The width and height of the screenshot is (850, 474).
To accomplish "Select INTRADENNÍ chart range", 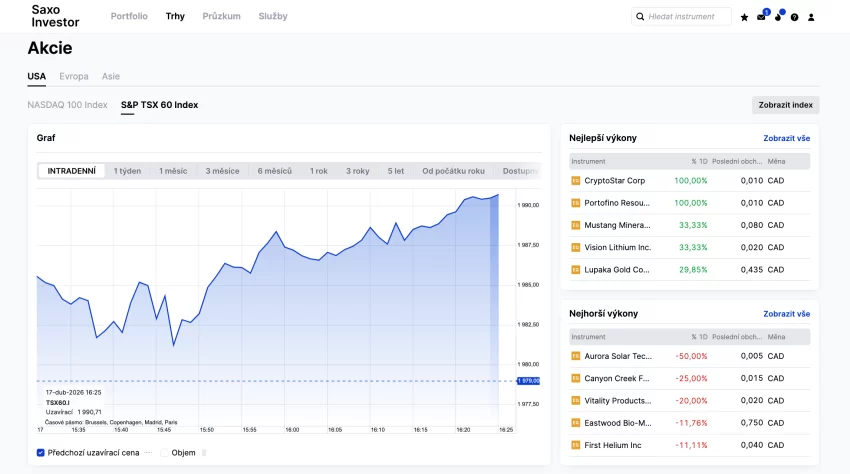I will pyautogui.click(x=72, y=171).
